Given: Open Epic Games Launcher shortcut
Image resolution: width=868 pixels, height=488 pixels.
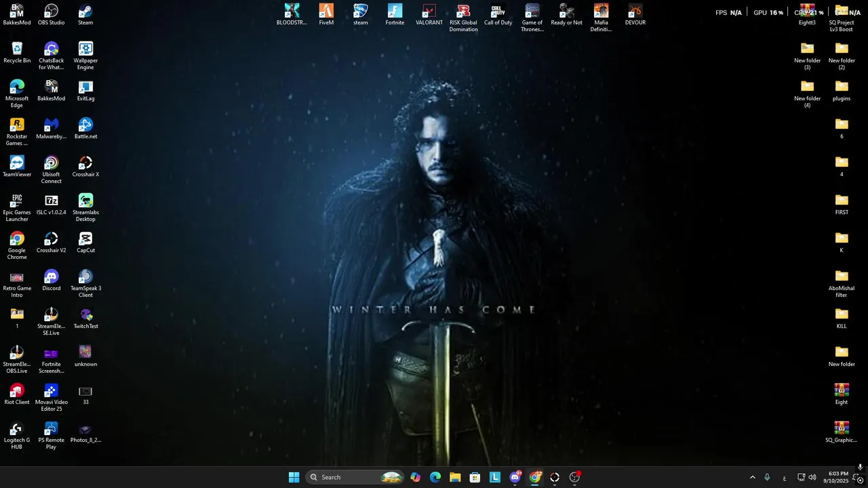Looking at the screenshot, I should click(x=17, y=208).
